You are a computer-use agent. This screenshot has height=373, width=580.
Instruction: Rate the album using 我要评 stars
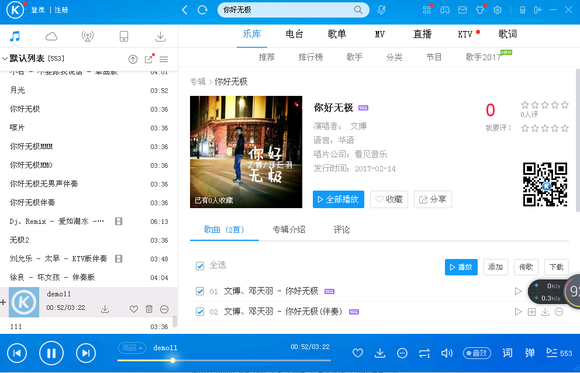(x=544, y=128)
